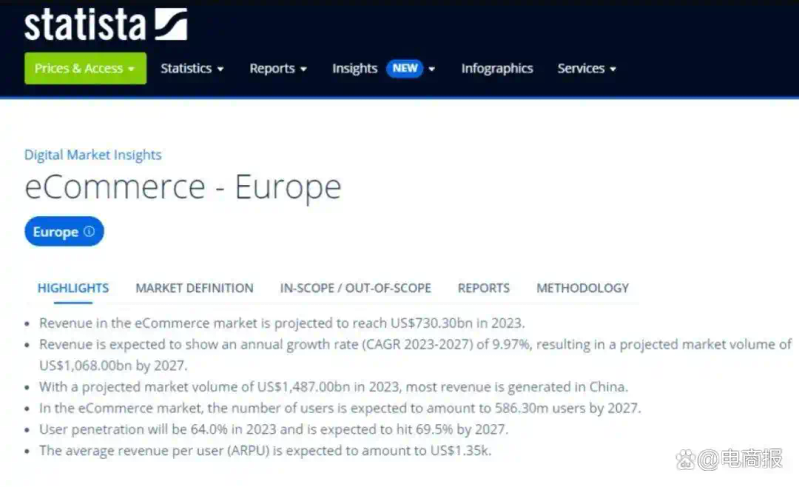The width and height of the screenshot is (799, 487).
Task: Follow the Digital Market Insights link
Action: click(93, 155)
